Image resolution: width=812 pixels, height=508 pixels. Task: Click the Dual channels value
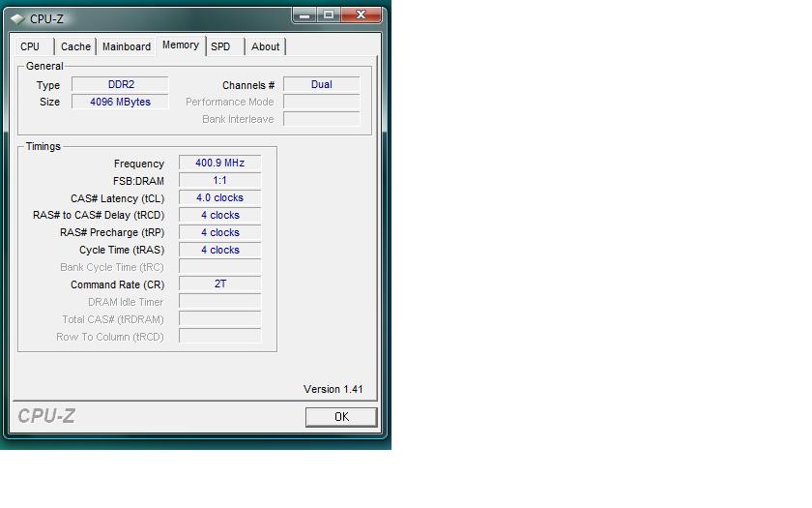pos(322,84)
